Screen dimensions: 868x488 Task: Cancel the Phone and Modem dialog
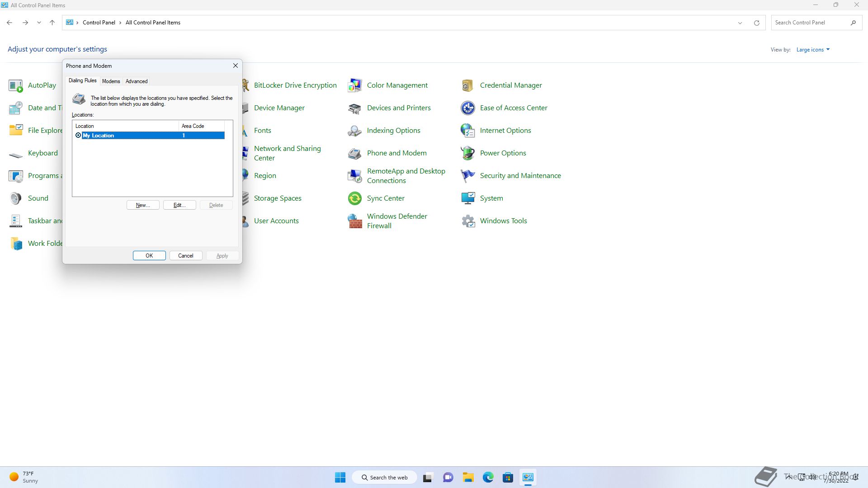coord(186,256)
